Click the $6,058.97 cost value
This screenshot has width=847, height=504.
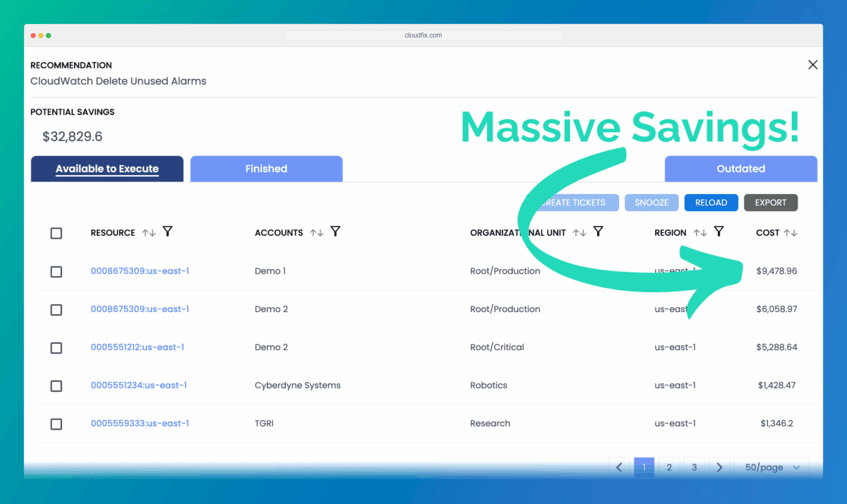pos(776,309)
